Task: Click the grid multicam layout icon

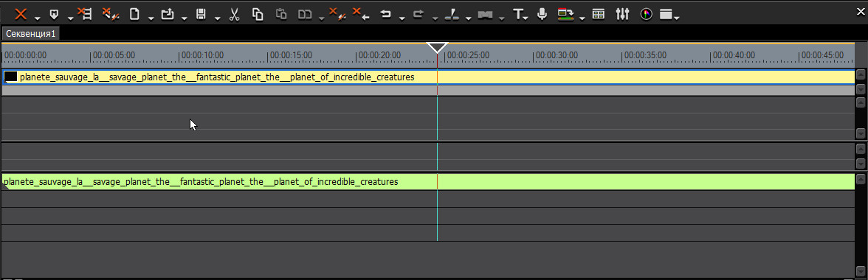Action: pos(598,14)
